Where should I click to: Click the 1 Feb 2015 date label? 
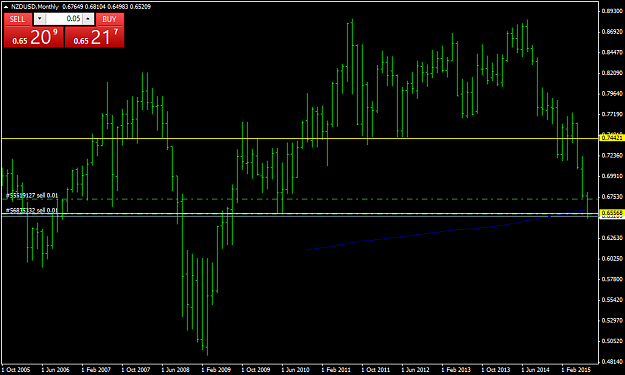pyautogui.click(x=576, y=370)
